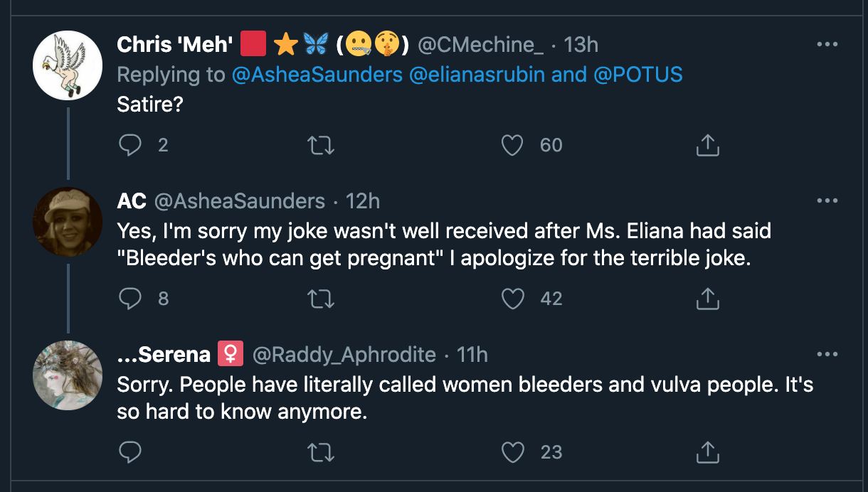Retweet Serena's tweet
This screenshot has height=492, width=868.
(320, 452)
